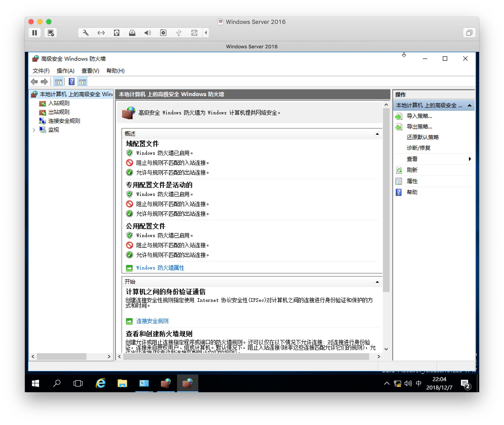This screenshot has height=425, width=504.
Task: Expand the 监视 node in the tree
Action: (x=34, y=130)
